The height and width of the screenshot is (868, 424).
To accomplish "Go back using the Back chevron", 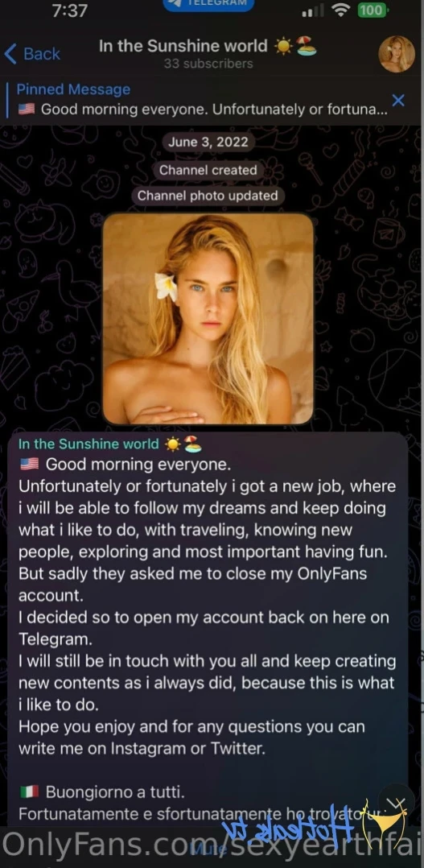I will 32,54.
